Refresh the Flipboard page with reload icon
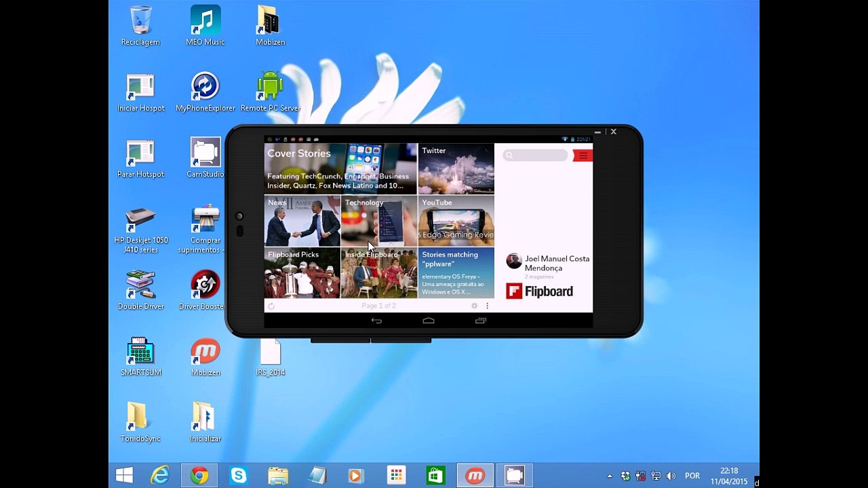The image size is (868, 488). pyautogui.click(x=271, y=306)
